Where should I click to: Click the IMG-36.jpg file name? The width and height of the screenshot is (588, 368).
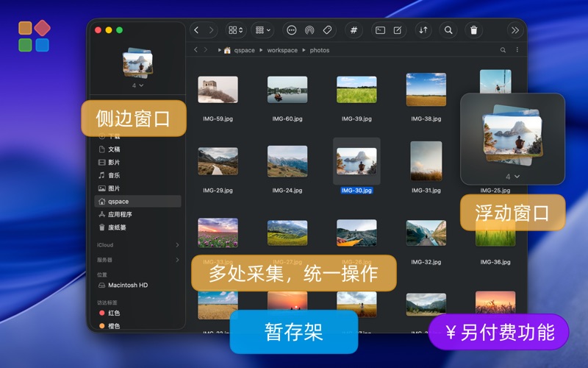tap(495, 262)
